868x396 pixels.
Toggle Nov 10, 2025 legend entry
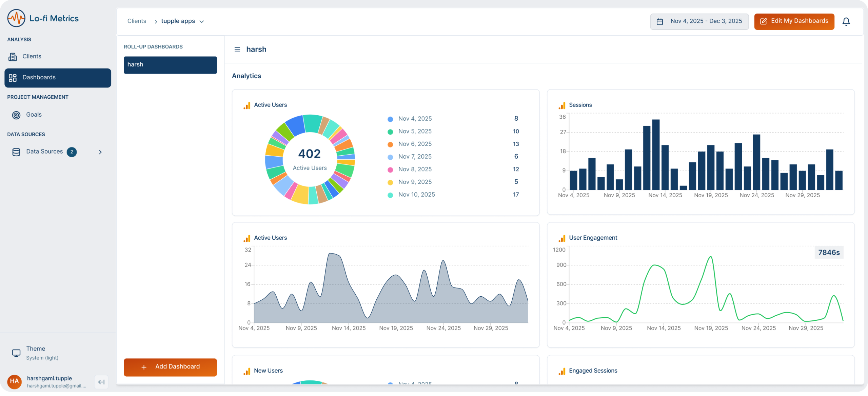416,195
